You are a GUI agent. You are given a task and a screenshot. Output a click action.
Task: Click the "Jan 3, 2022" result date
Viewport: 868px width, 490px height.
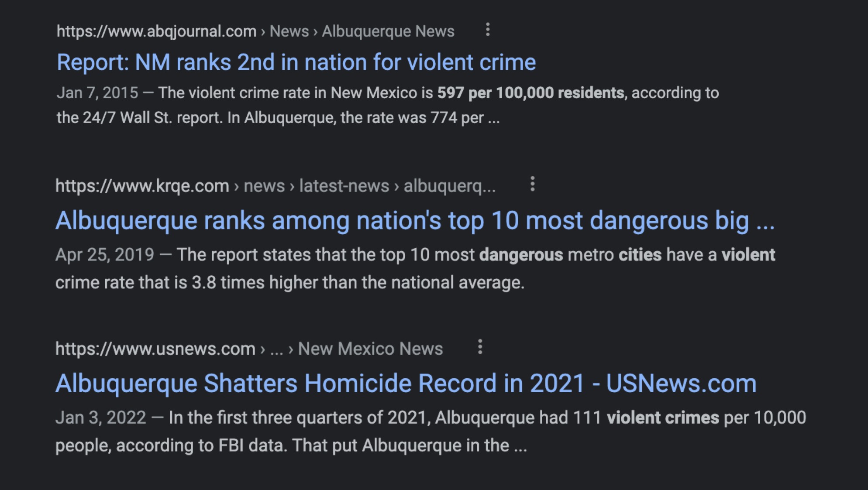click(x=101, y=418)
